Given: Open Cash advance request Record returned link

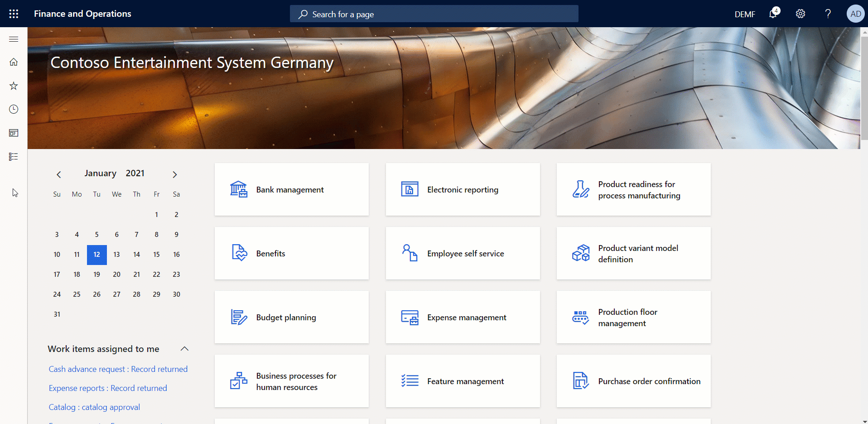Looking at the screenshot, I should click(118, 369).
